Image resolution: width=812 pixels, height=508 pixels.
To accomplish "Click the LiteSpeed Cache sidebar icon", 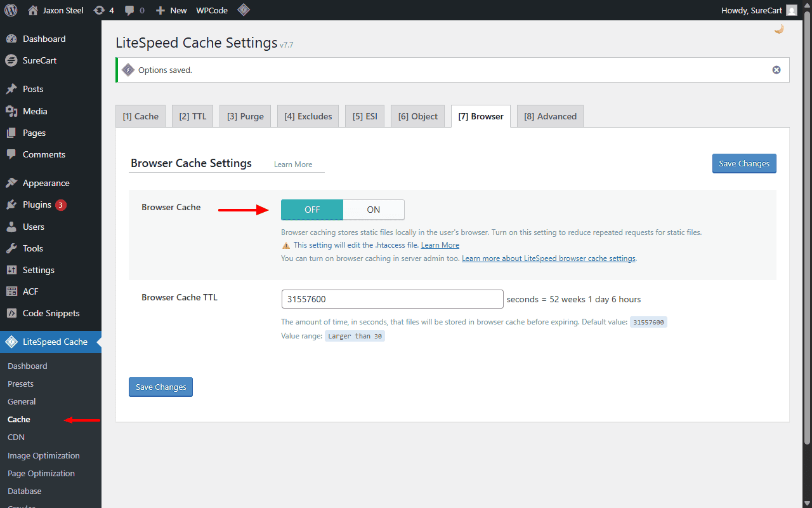I will pyautogui.click(x=11, y=342).
